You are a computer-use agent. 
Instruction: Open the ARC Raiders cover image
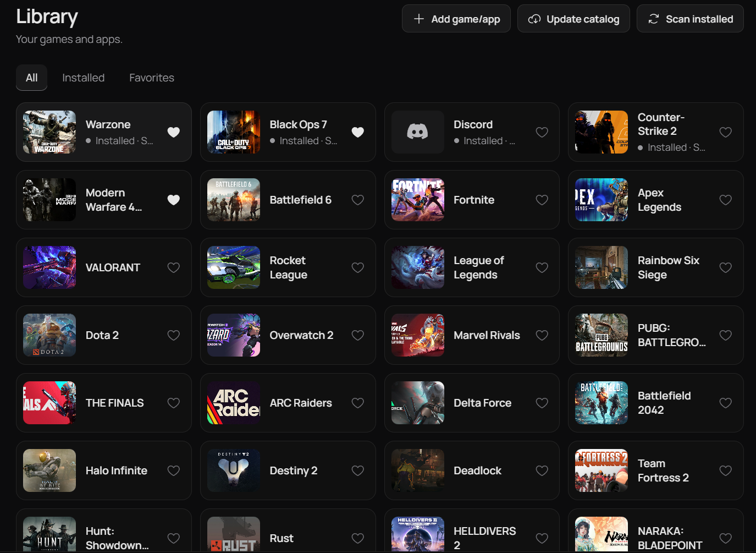click(234, 403)
